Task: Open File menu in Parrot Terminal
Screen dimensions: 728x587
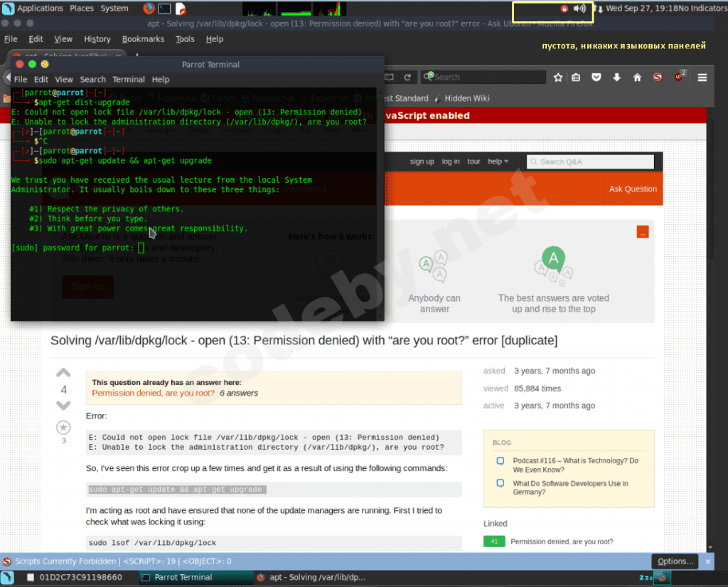Action: [21, 80]
